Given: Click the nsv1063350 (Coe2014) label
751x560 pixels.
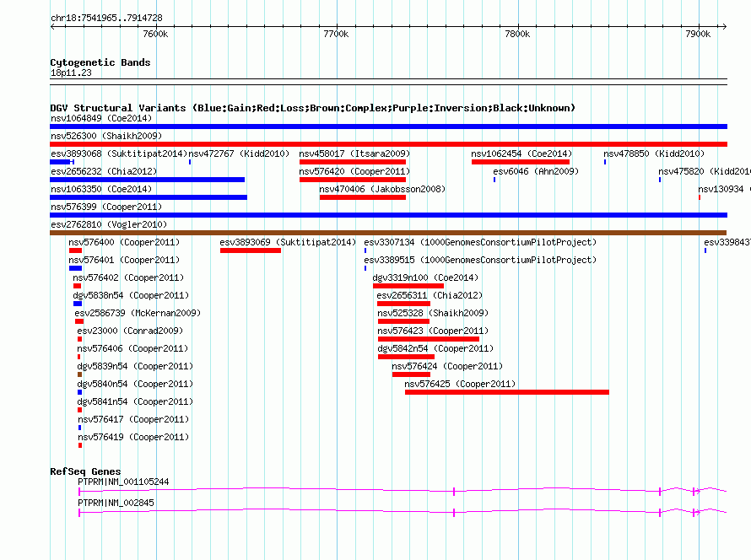Looking at the screenshot, I should pyautogui.click(x=101, y=189).
